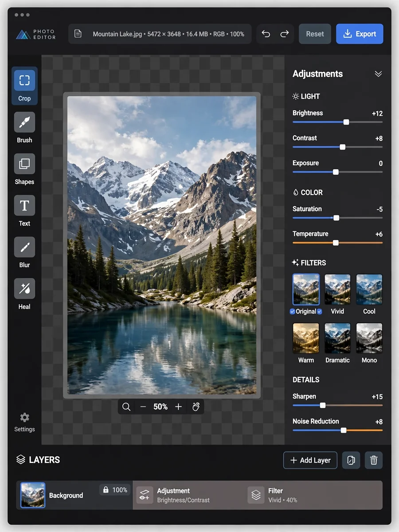Click the Brightness value "+12"

pos(377,113)
